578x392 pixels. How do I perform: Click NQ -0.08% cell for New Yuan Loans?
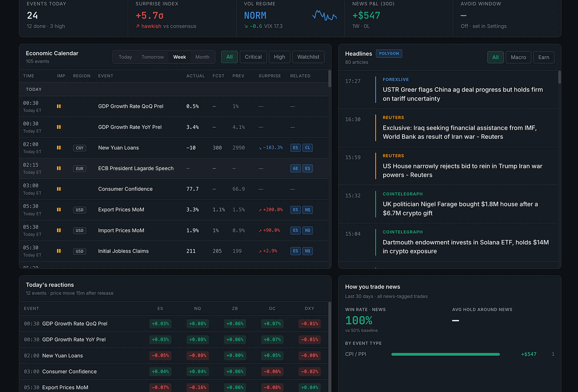[198, 355]
